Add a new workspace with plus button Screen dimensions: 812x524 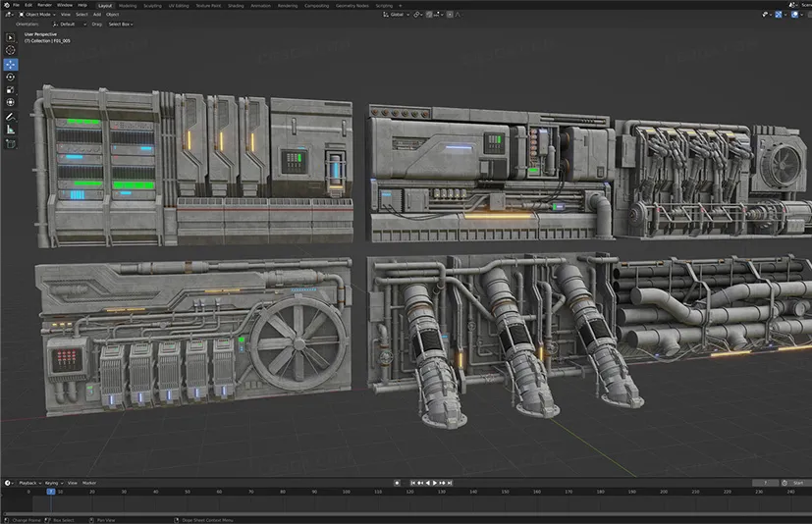click(x=401, y=6)
